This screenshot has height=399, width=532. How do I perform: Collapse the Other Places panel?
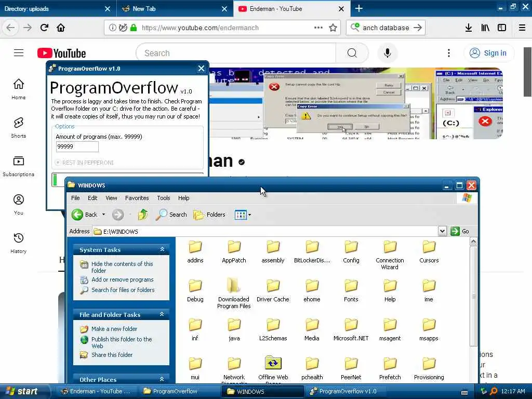162,379
